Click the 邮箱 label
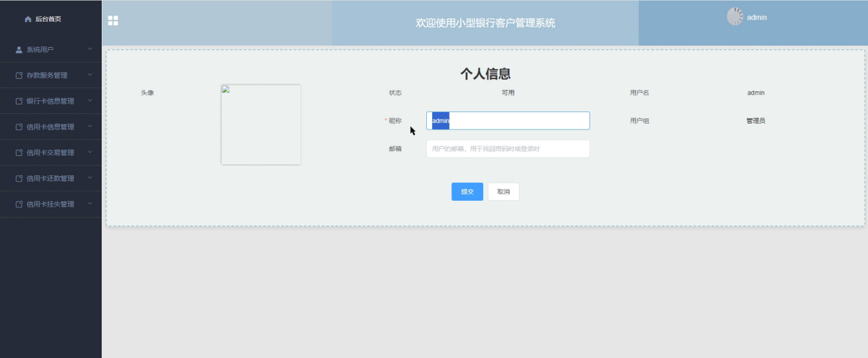This screenshot has width=868, height=358. tap(395, 149)
